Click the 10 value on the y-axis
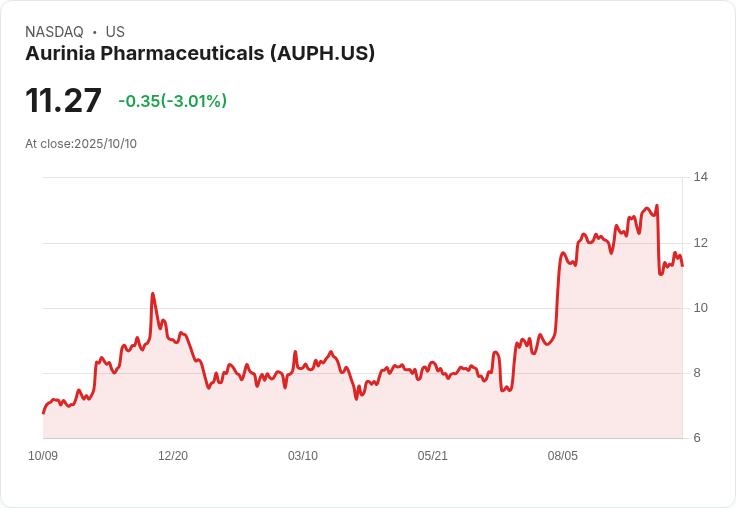The image size is (736, 508). [x=700, y=308]
